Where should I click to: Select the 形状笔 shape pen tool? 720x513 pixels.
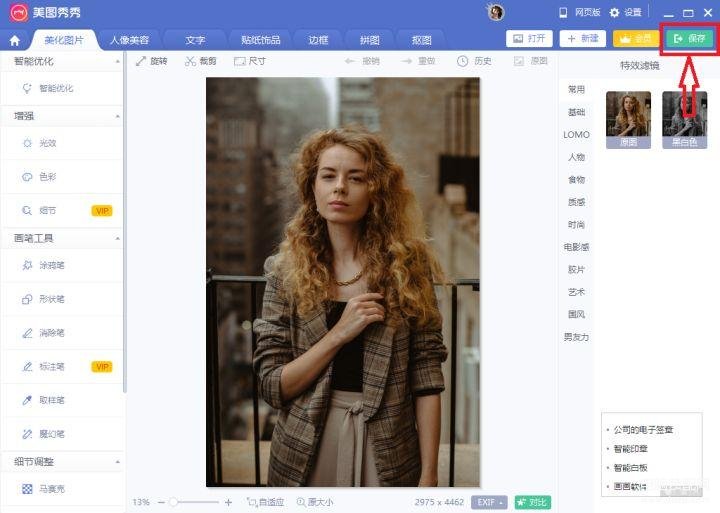(50, 299)
